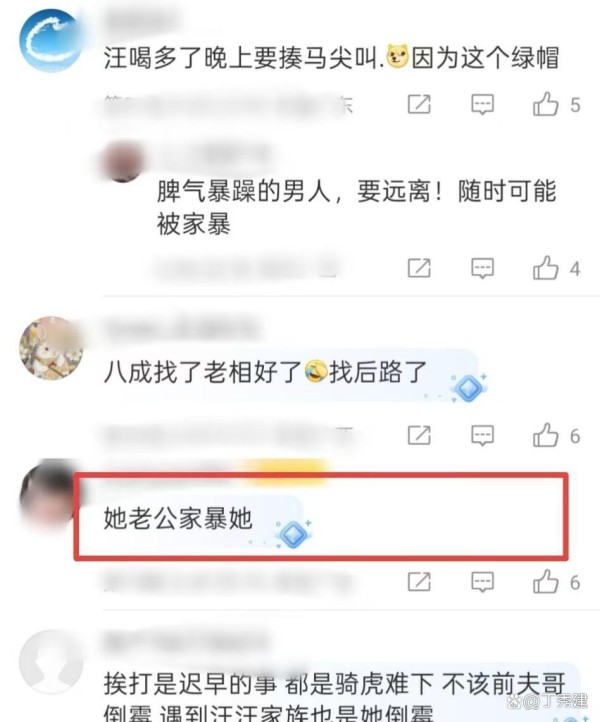The width and height of the screenshot is (600, 722).
Task: Share the 汪喝多了 comment
Action: click(x=419, y=105)
